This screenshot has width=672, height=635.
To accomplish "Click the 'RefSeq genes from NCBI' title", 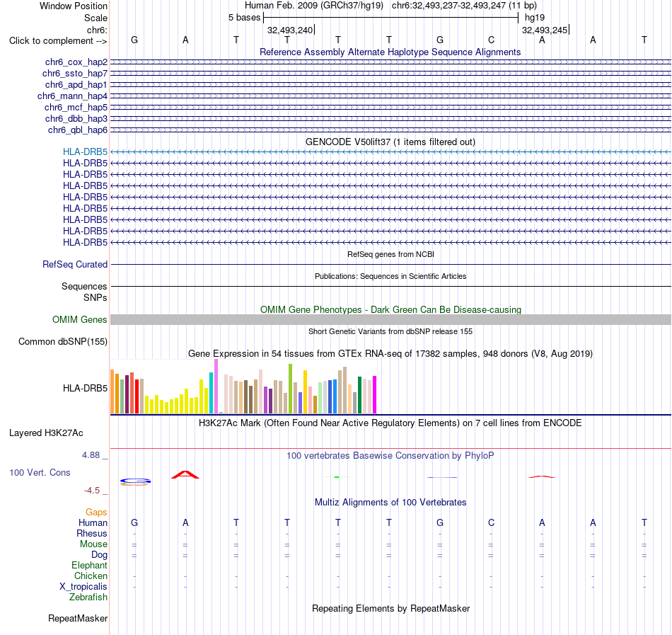I will 390,254.
